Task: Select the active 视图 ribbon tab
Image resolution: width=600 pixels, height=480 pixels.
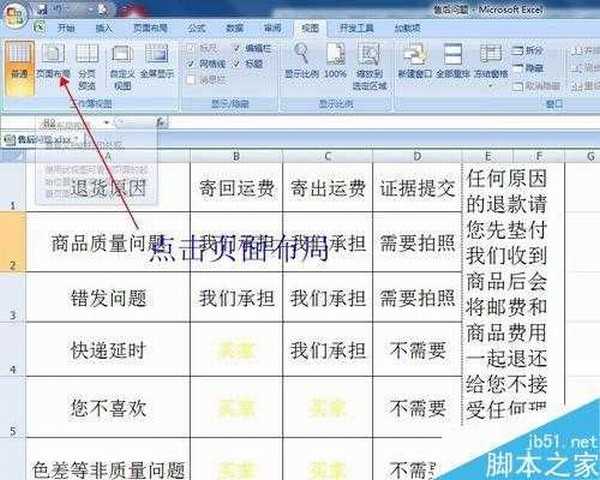Action: click(x=310, y=28)
